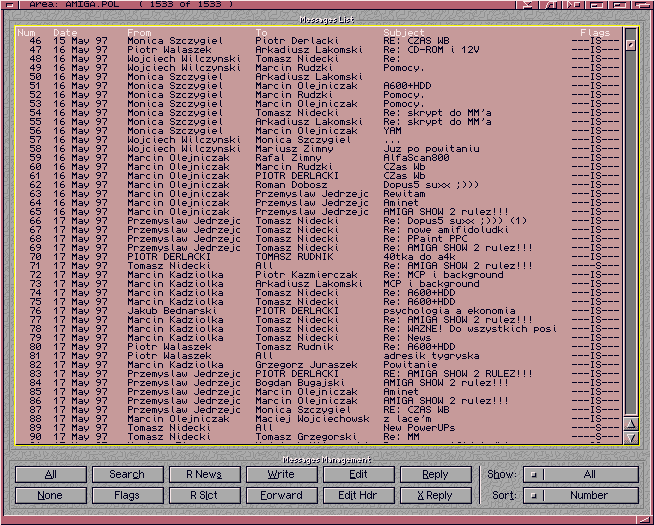Open the Search function
The height and width of the screenshot is (525, 654).
click(127, 475)
